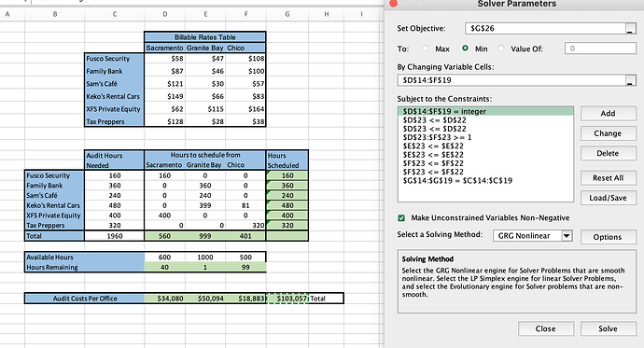Click Sam's Café $30 Granite Bay rate
This screenshot has width=644, height=348.
pos(205,84)
